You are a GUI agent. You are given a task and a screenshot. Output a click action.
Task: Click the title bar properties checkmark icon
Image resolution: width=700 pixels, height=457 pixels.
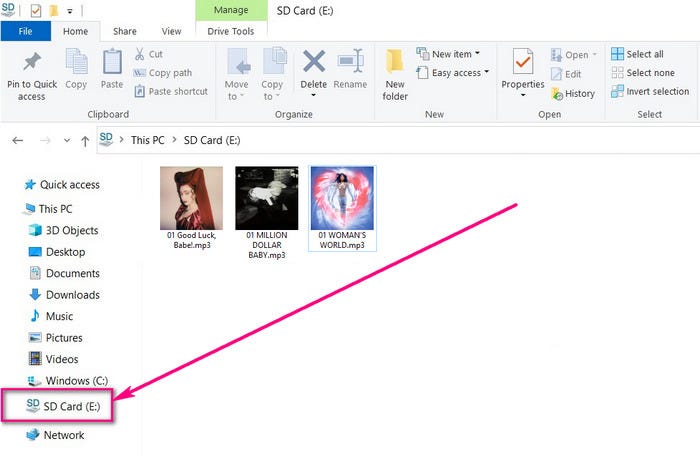point(36,10)
